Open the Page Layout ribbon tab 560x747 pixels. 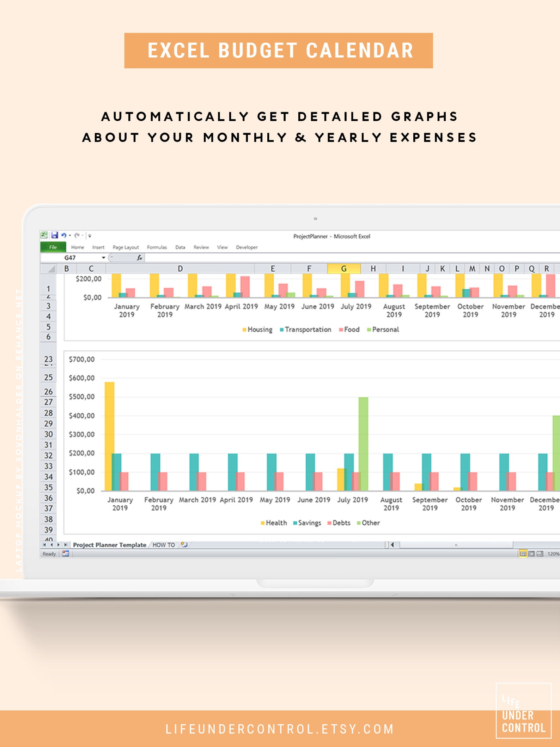click(x=126, y=247)
